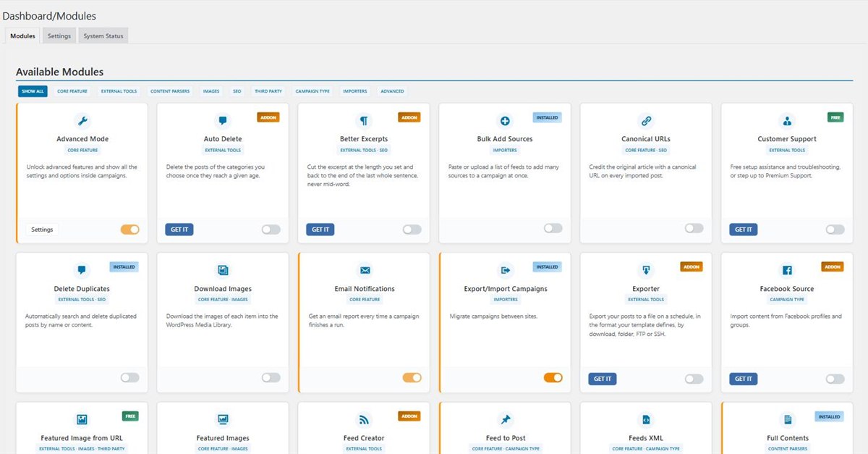
Task: Filter modules by External Tools
Action: pyautogui.click(x=119, y=92)
